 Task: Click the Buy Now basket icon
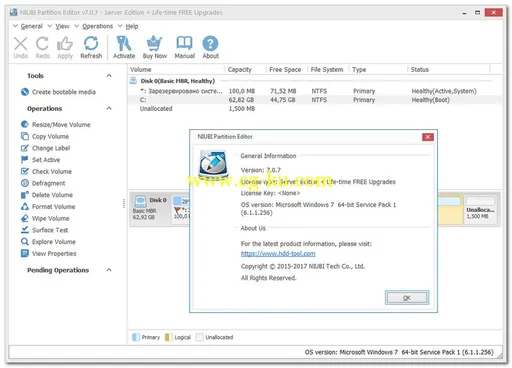click(x=154, y=44)
